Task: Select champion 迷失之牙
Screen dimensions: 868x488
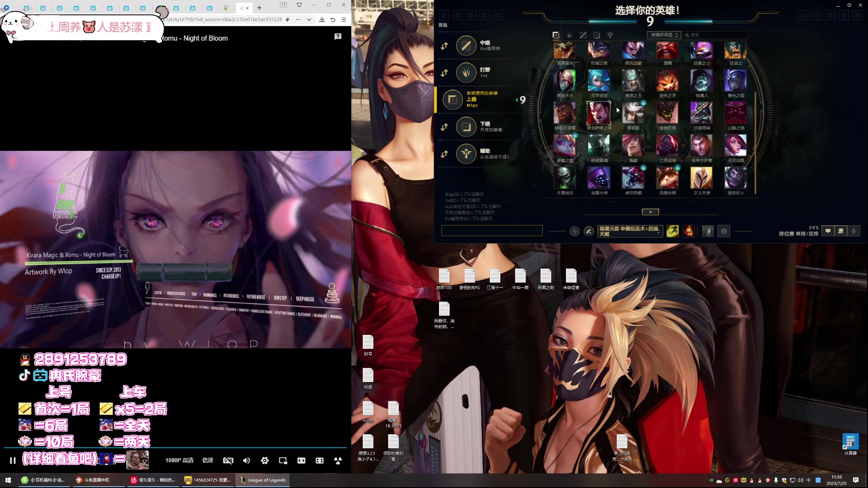Action: pyautogui.click(x=667, y=80)
